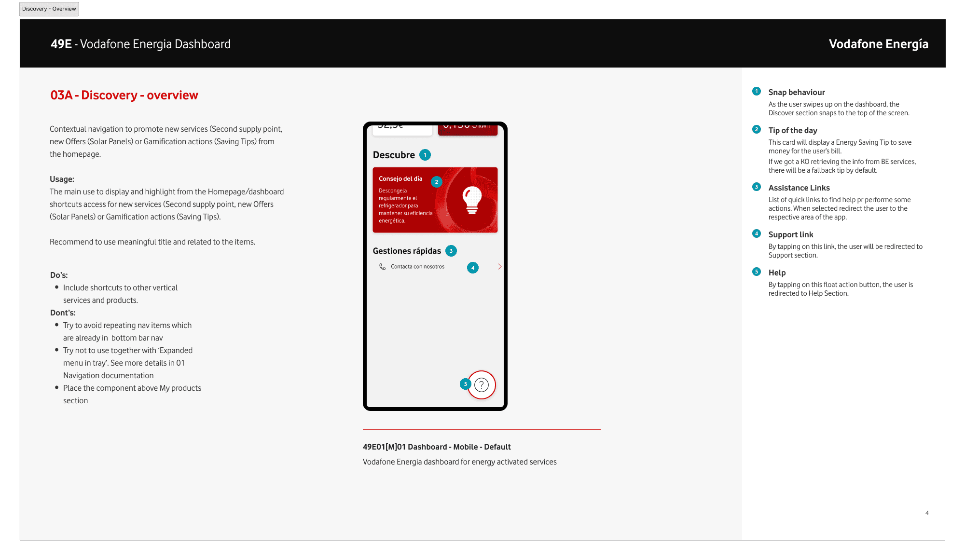
Task: Click the 'Place the component above My products' bullet
Action: [132, 394]
